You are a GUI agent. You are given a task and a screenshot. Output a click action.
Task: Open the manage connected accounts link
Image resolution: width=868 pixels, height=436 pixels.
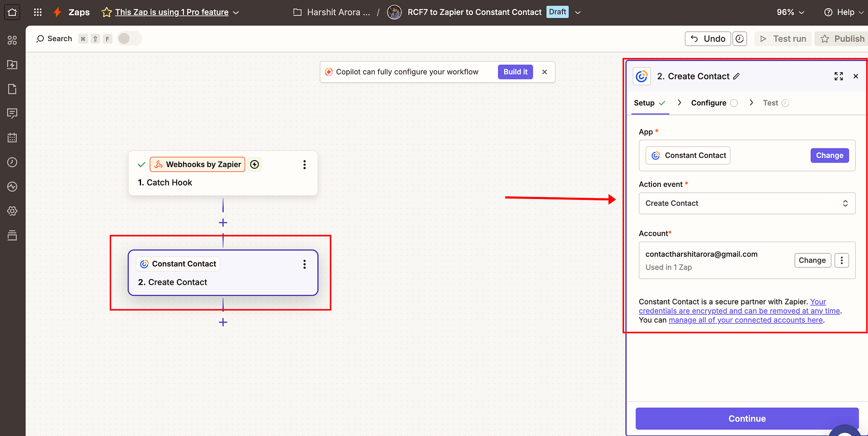point(745,320)
